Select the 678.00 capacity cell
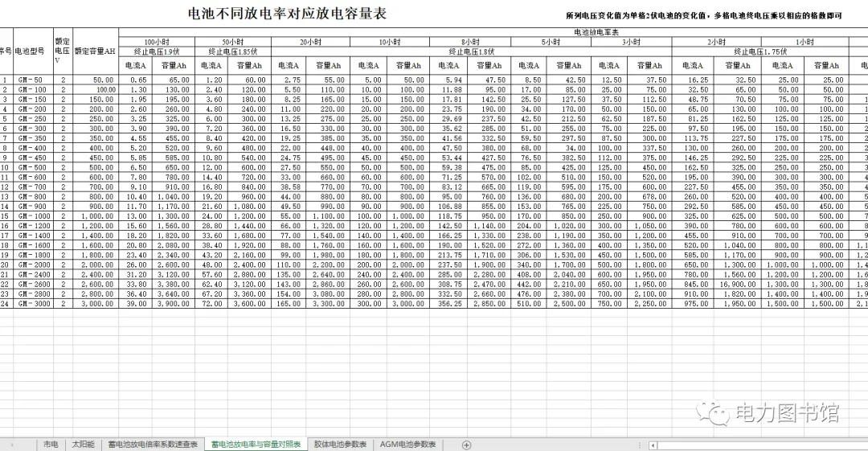Viewport: 868px width, 451px height. tap(649, 197)
